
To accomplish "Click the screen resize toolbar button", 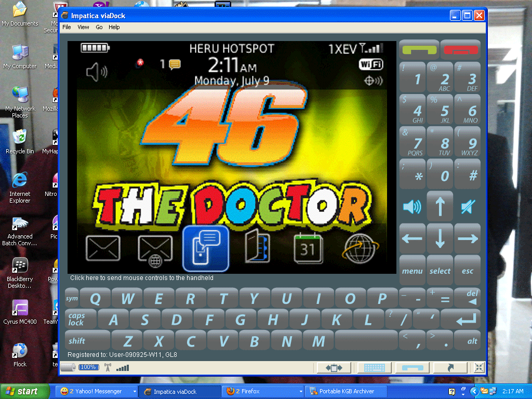I will click(x=334, y=368).
